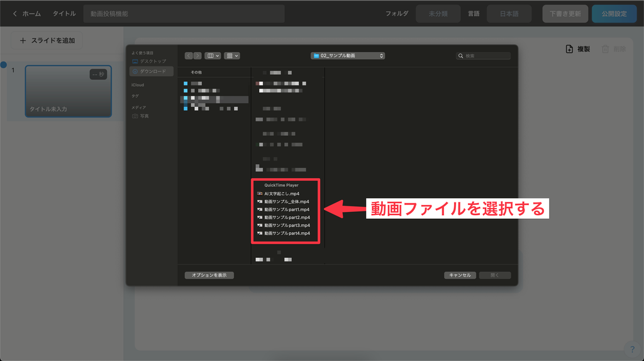The width and height of the screenshot is (644, 361).
Task: Open the help question mark button
Action: (632, 349)
